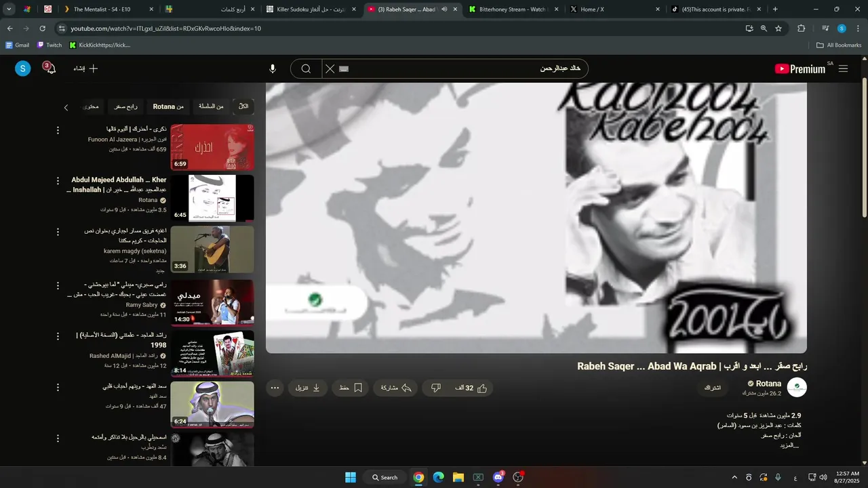Image resolution: width=868 pixels, height=488 pixels.
Task: Select the من السلسلة filter chip
Action: pos(211,106)
